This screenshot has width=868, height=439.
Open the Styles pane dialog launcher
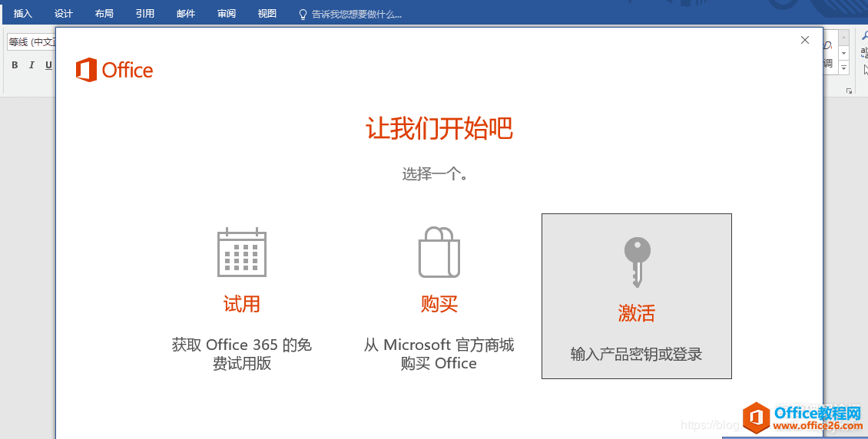(x=849, y=91)
